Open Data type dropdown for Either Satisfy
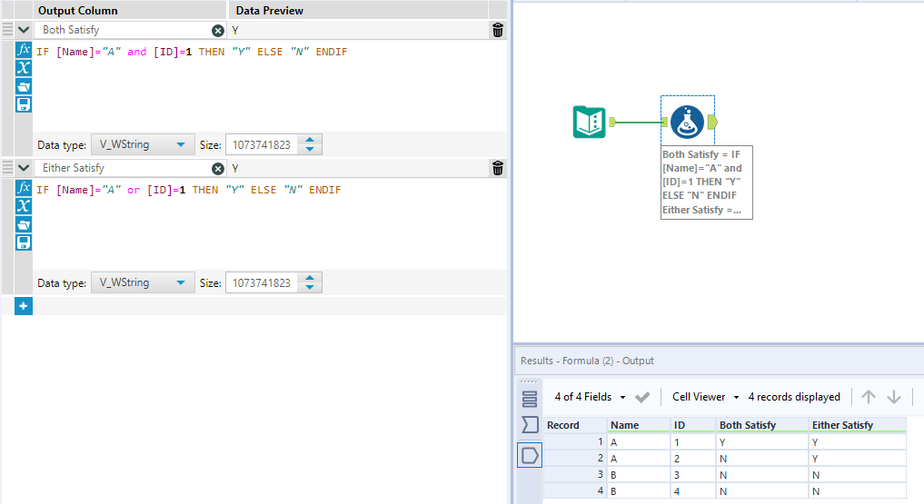The image size is (924, 504). [143, 282]
